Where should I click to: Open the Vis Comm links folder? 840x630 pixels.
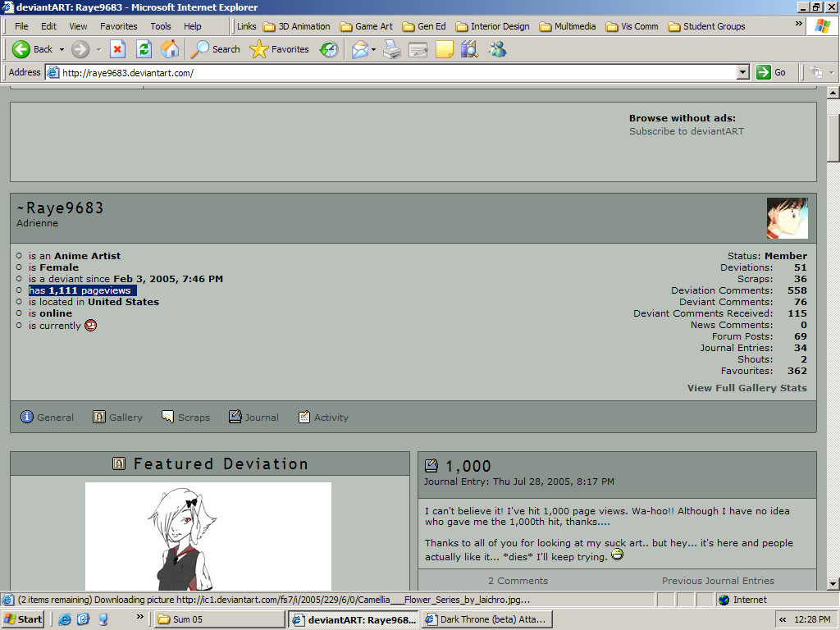tap(632, 26)
